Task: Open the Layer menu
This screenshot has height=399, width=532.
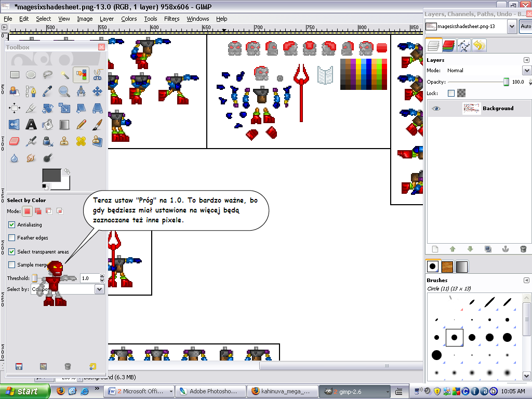Action: [x=107, y=19]
